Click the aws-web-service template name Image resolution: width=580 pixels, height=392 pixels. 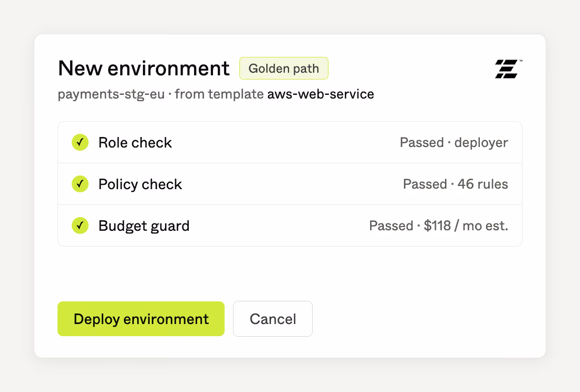pos(321,94)
